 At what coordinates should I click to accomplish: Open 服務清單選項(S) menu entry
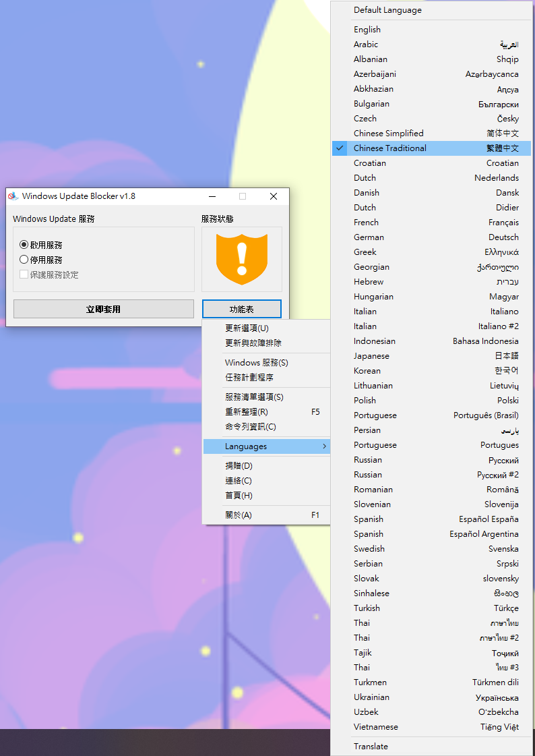[267, 397]
